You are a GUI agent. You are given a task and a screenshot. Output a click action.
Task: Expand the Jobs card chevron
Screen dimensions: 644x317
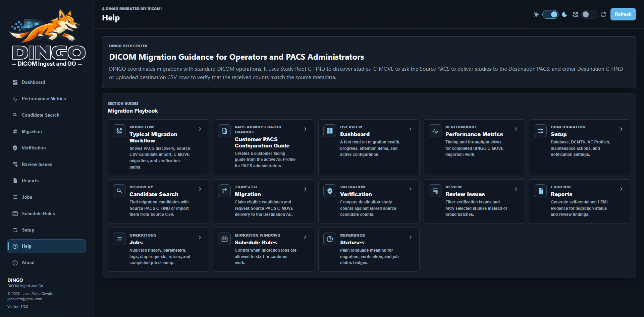(x=200, y=237)
